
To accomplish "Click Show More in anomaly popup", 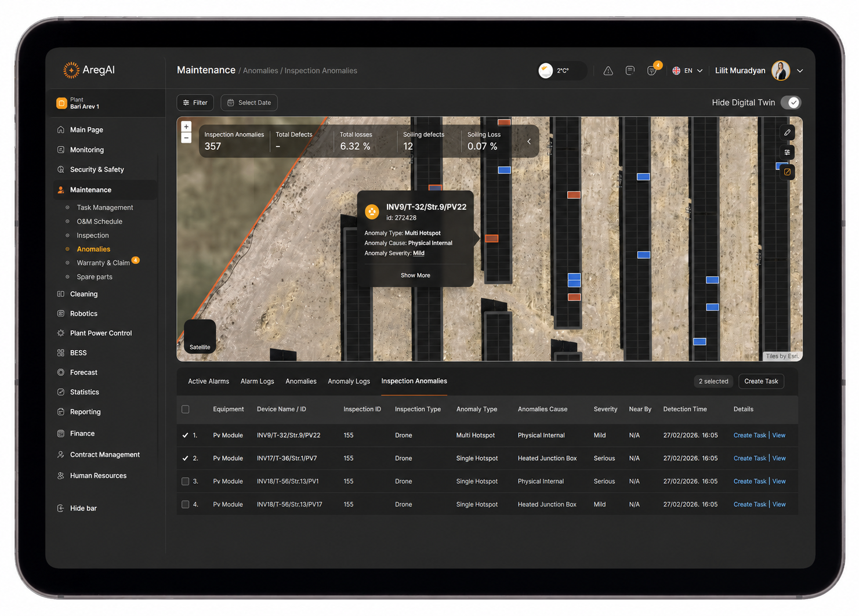I will pos(415,276).
